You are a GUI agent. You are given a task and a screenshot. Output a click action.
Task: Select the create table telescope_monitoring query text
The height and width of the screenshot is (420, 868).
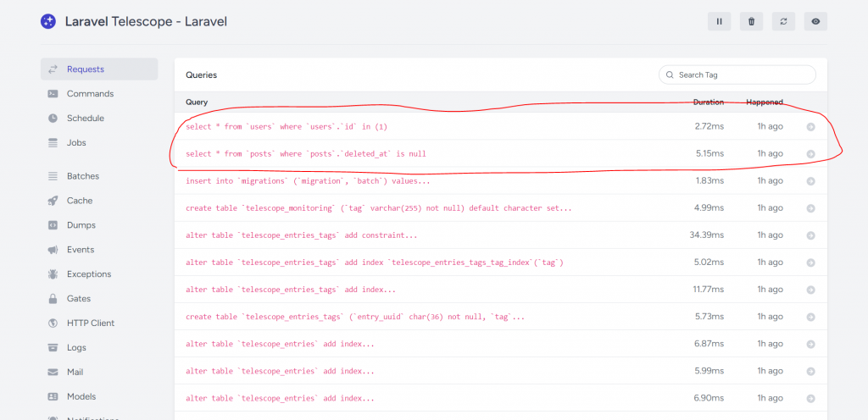pyautogui.click(x=379, y=207)
